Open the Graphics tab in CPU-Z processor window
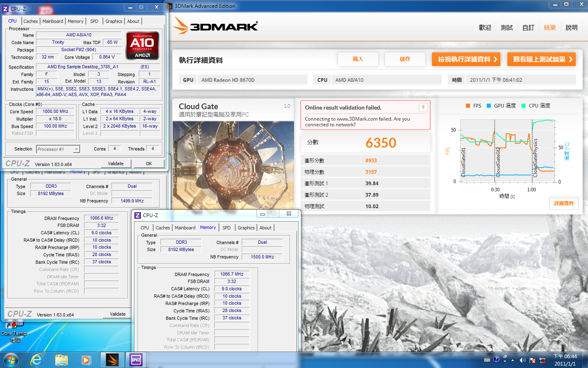588x368 pixels. 114,21
